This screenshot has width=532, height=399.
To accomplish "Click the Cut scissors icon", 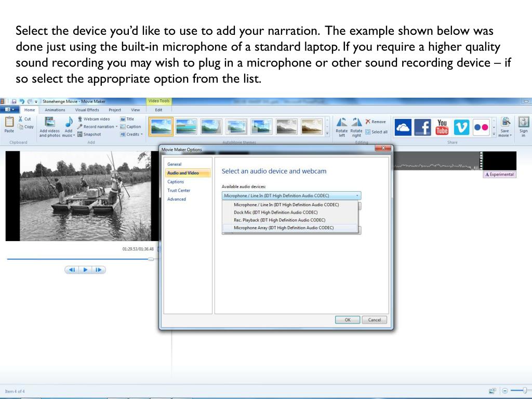I will [x=21, y=119].
